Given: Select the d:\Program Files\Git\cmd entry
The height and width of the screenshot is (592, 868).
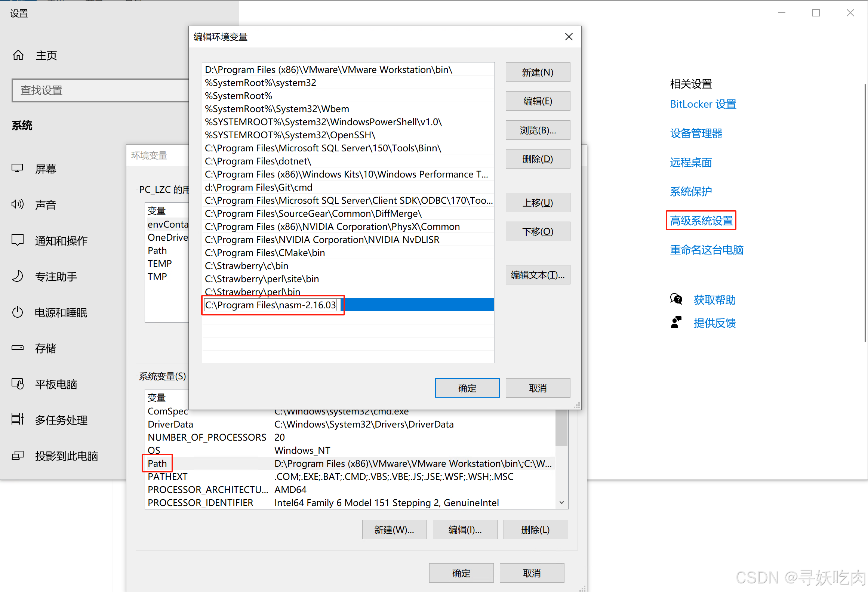Looking at the screenshot, I should [348, 187].
